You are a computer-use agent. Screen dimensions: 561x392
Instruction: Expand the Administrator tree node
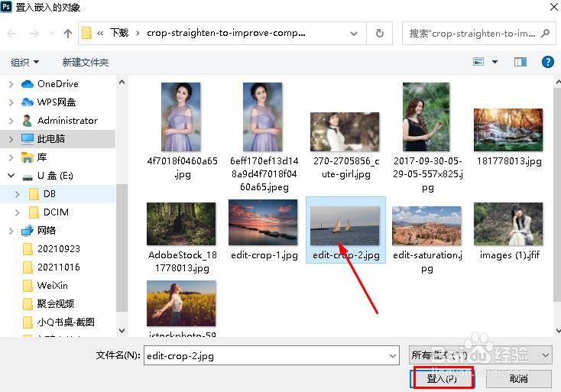click(11, 121)
